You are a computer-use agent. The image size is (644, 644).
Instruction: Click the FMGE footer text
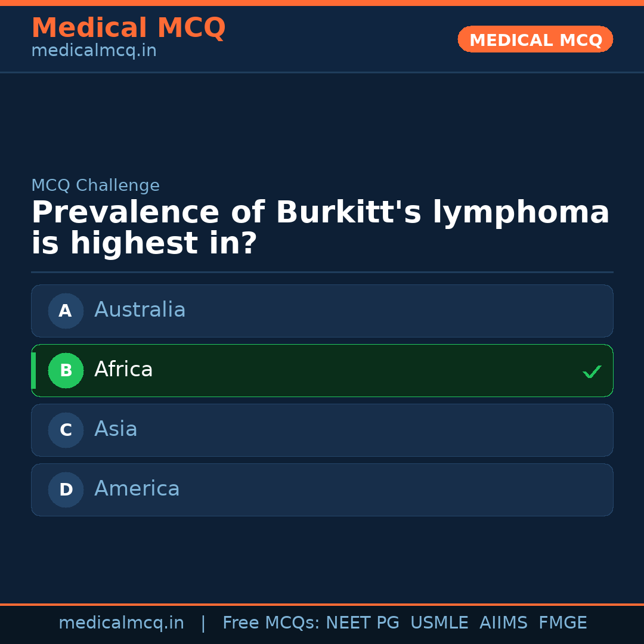[562, 623]
